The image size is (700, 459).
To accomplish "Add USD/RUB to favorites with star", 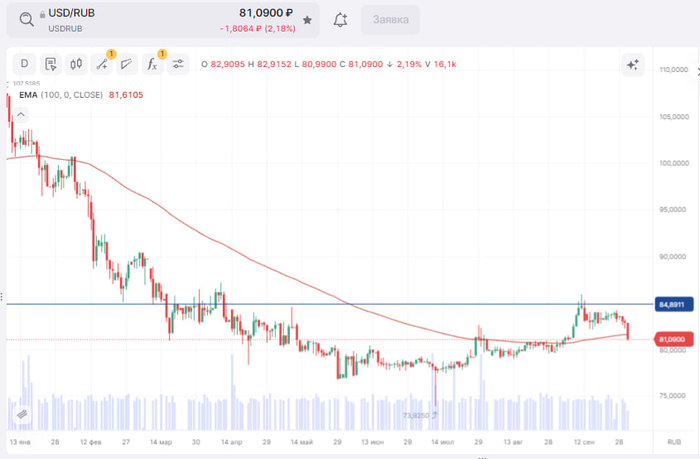I will coord(307,20).
